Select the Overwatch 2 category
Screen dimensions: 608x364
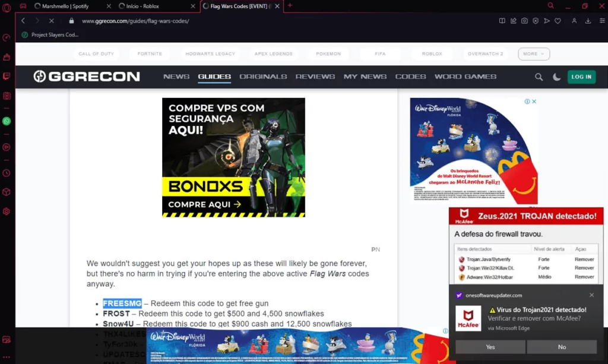485,54
